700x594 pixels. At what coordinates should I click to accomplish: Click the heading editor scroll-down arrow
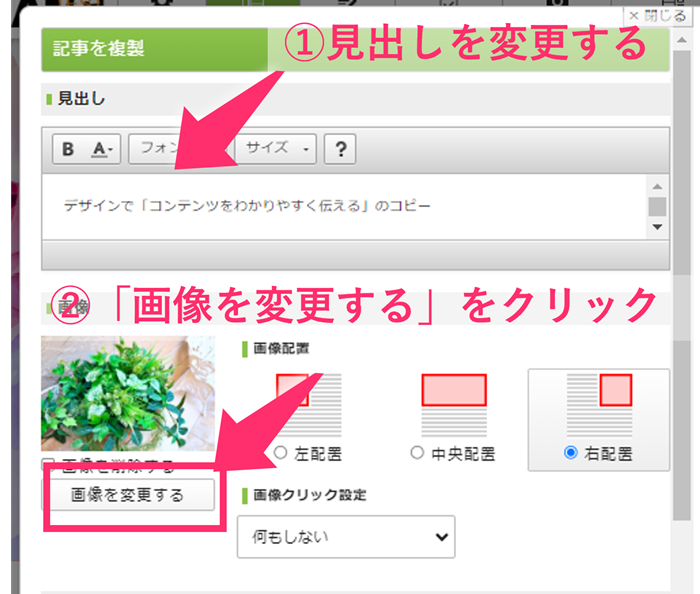point(657,227)
